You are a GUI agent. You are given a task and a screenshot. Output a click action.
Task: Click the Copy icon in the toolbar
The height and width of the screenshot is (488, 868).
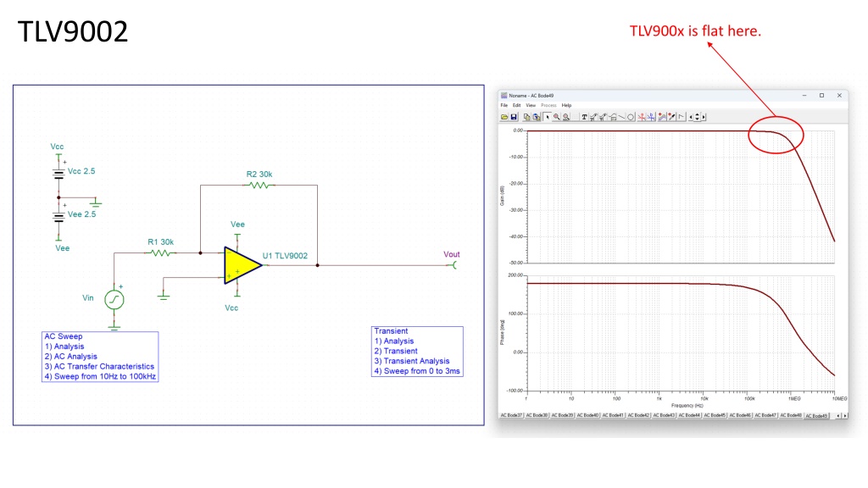click(526, 117)
